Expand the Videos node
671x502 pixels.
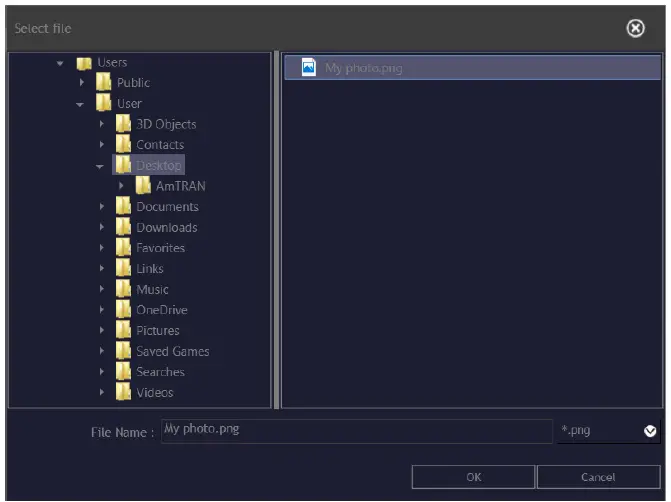(x=101, y=392)
